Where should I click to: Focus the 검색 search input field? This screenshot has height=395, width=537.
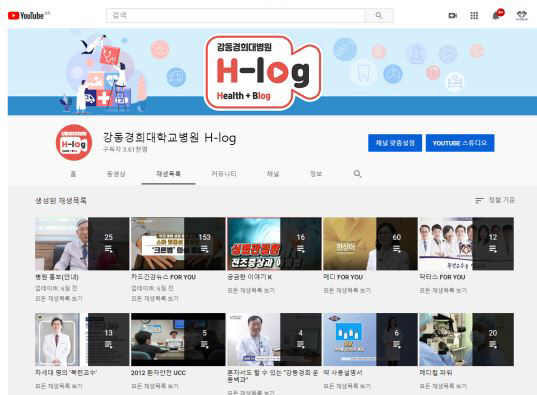coord(236,15)
